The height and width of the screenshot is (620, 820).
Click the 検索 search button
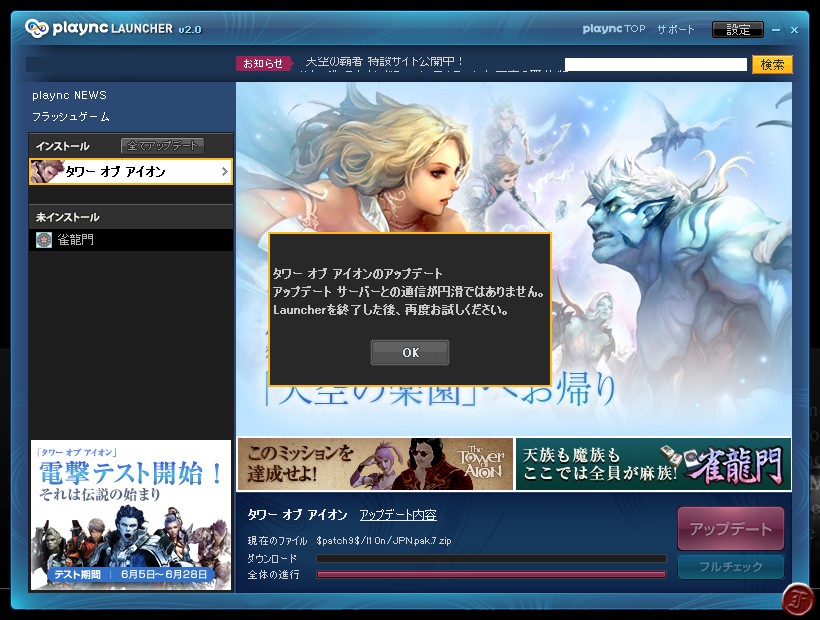(772, 64)
